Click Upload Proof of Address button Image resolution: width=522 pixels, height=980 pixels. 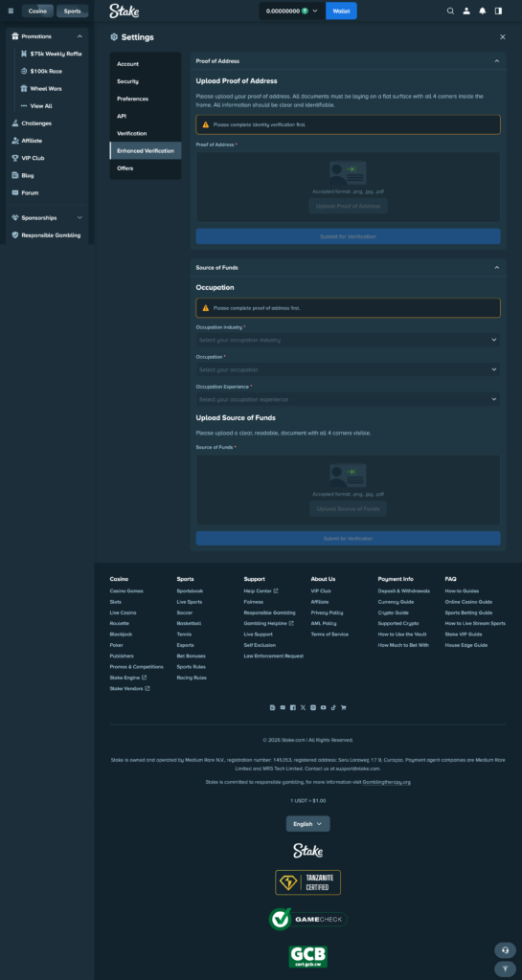(x=349, y=207)
